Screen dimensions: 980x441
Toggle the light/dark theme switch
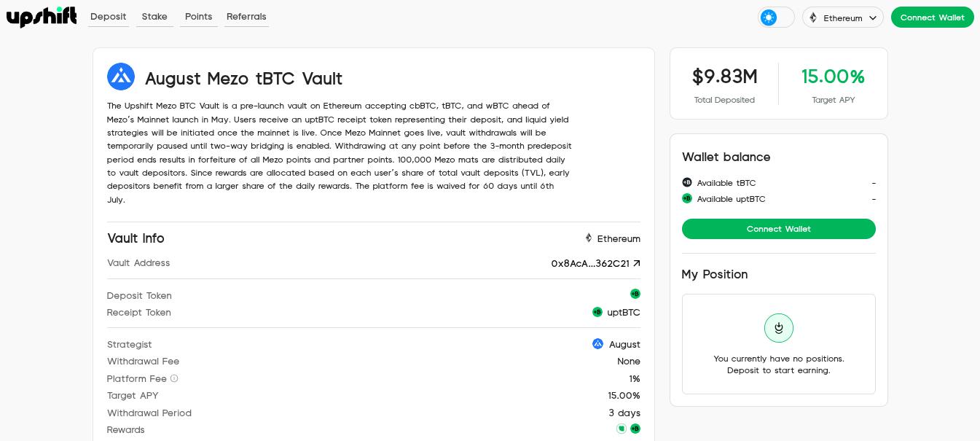click(776, 17)
